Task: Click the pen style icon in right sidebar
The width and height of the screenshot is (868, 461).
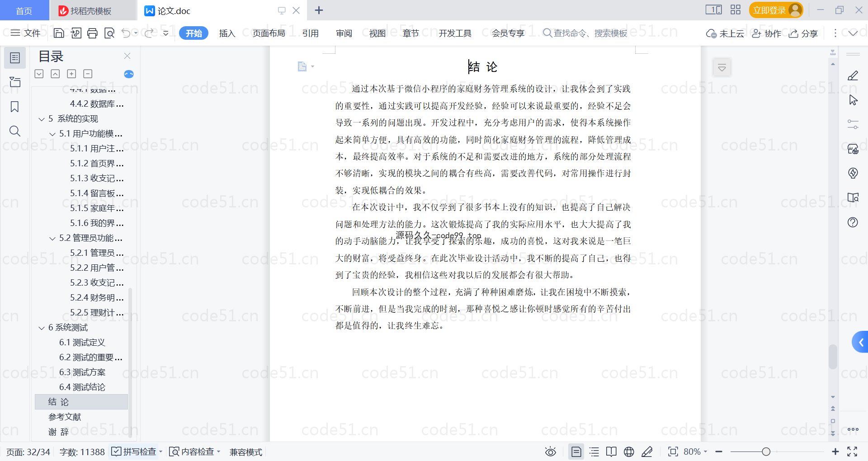Action: [x=853, y=75]
